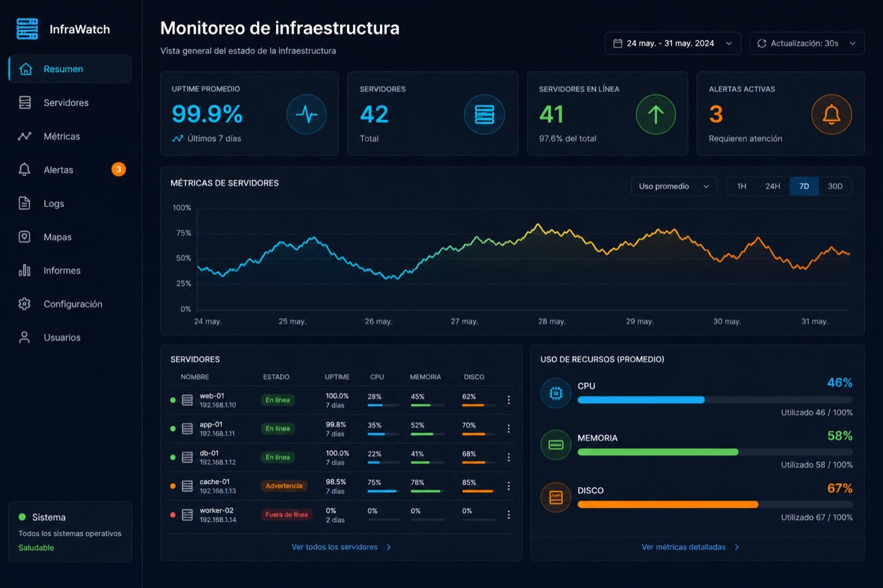The image size is (883, 588).
Task: Open Configuración in sidebar
Action: [x=70, y=304]
